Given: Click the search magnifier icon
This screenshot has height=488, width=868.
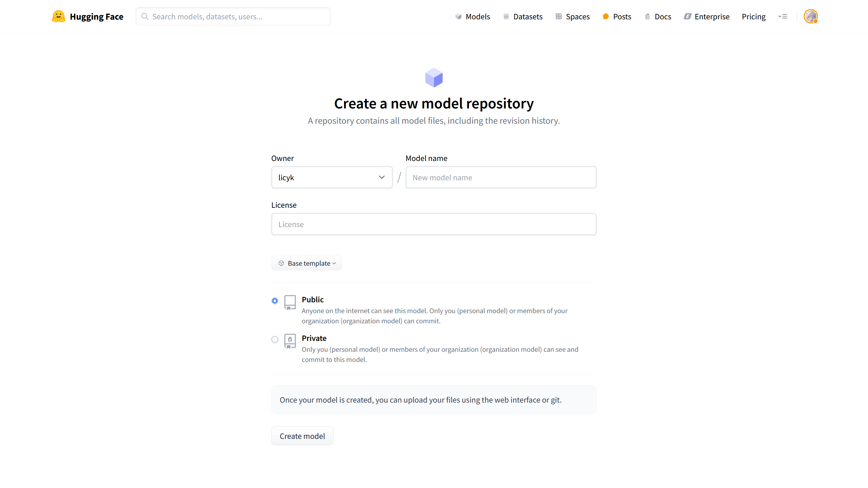Looking at the screenshot, I should click(145, 16).
